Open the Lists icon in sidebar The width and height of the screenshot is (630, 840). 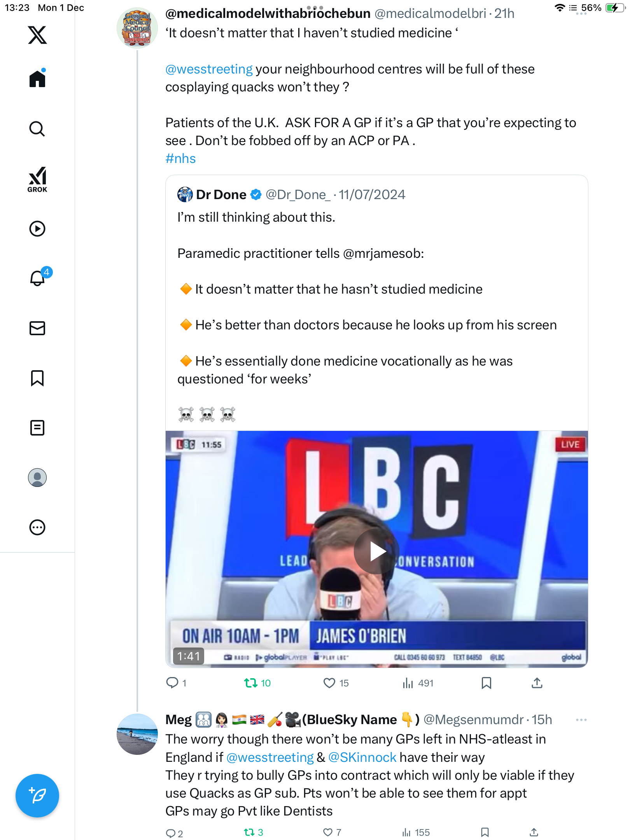pyautogui.click(x=37, y=428)
